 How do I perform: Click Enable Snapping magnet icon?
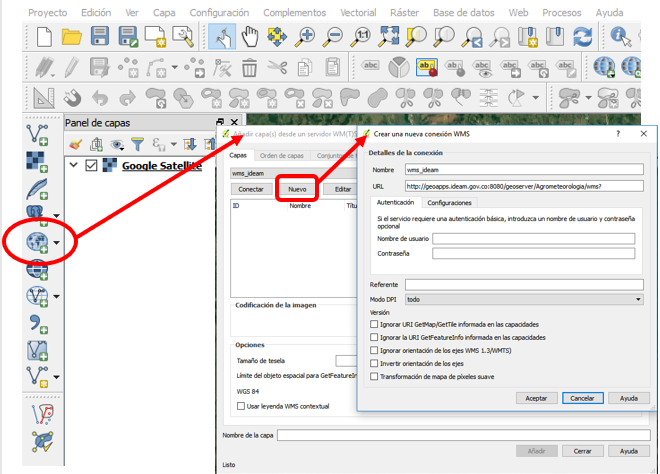pyautogui.click(x=72, y=98)
